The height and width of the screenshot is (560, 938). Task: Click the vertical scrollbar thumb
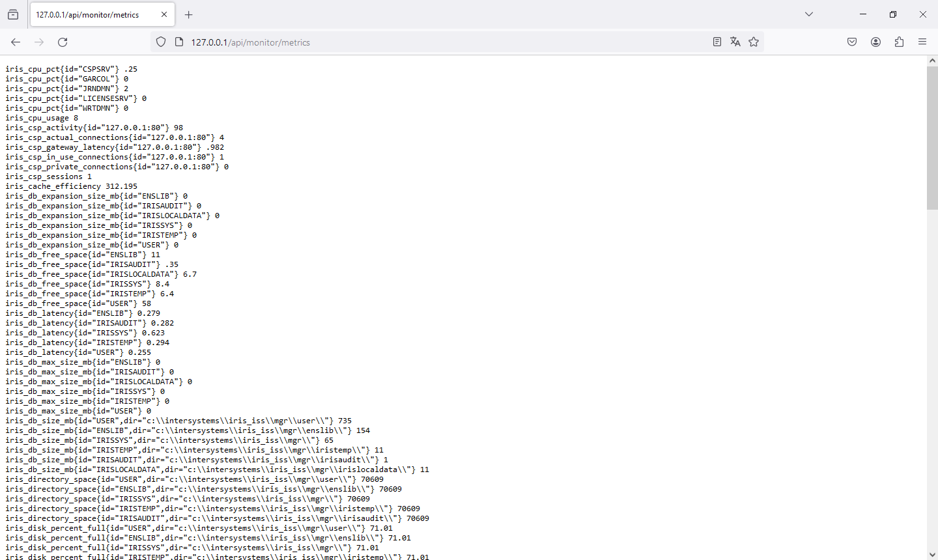932,137
